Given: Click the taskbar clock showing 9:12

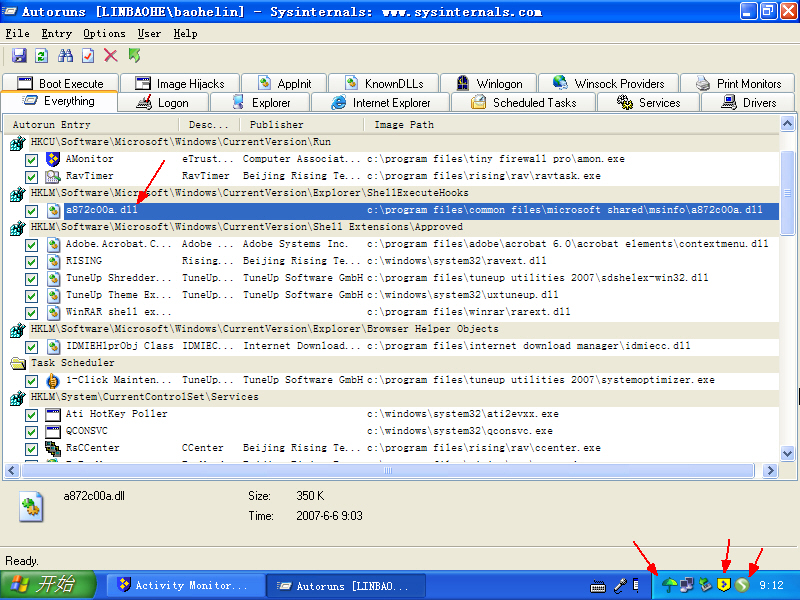Looking at the screenshot, I should click(771, 585).
